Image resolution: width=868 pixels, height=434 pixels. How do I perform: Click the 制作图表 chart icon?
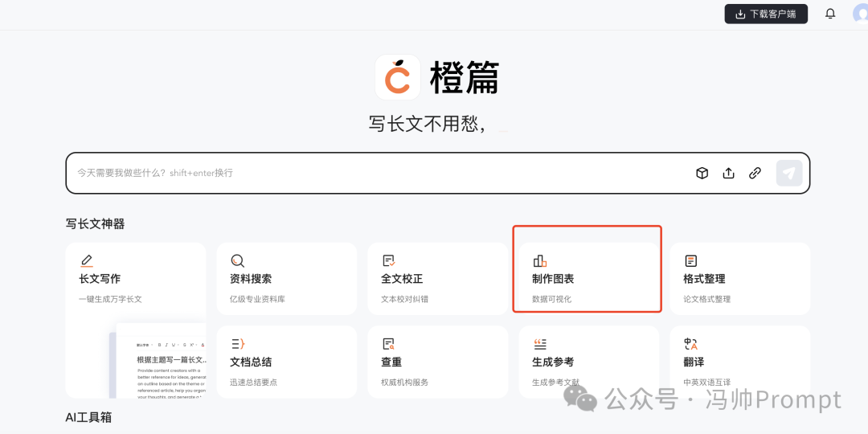[539, 260]
